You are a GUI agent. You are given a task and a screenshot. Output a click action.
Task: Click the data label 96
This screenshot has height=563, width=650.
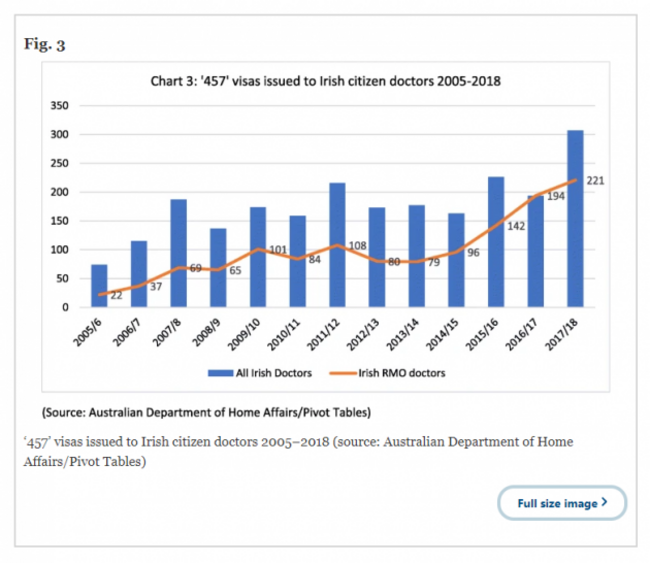coord(473,252)
